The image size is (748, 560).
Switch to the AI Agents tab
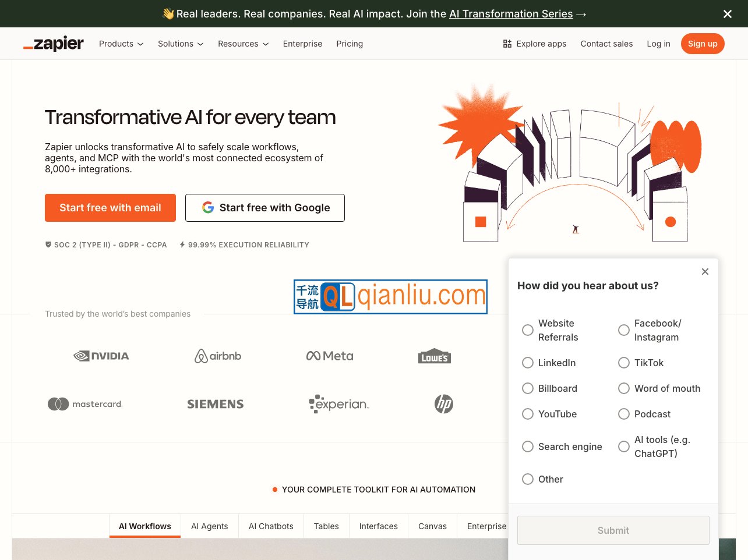click(209, 526)
